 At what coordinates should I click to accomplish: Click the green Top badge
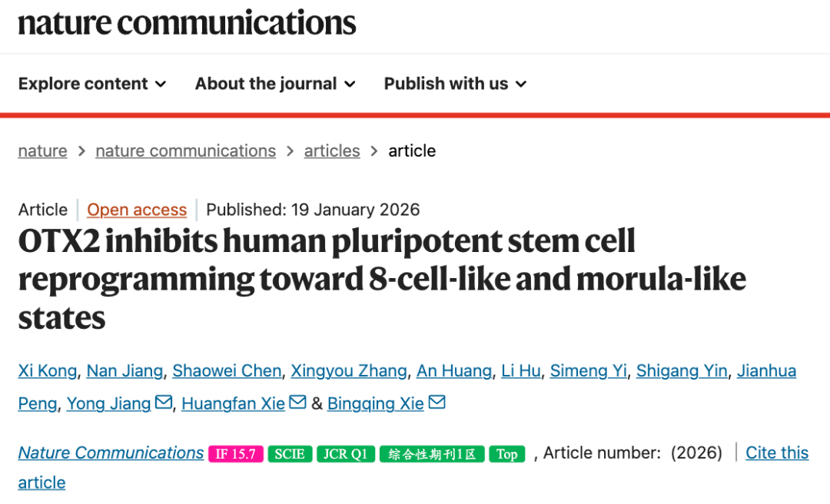click(x=506, y=454)
